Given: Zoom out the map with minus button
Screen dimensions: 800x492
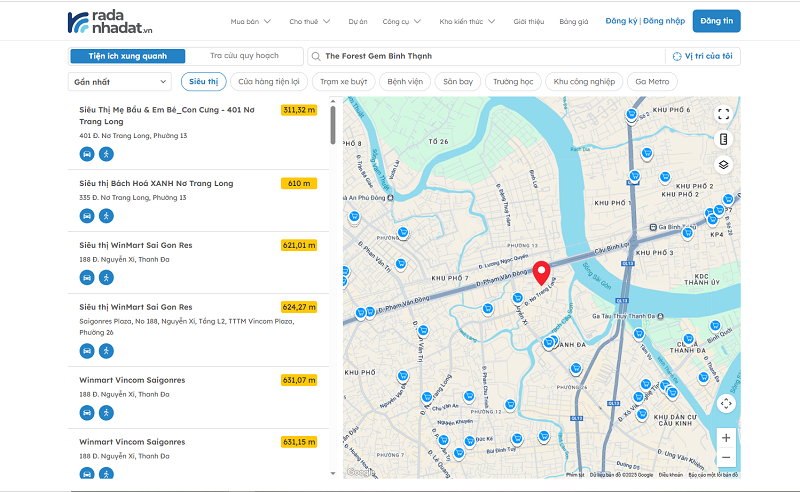Looking at the screenshot, I should [x=726, y=457].
